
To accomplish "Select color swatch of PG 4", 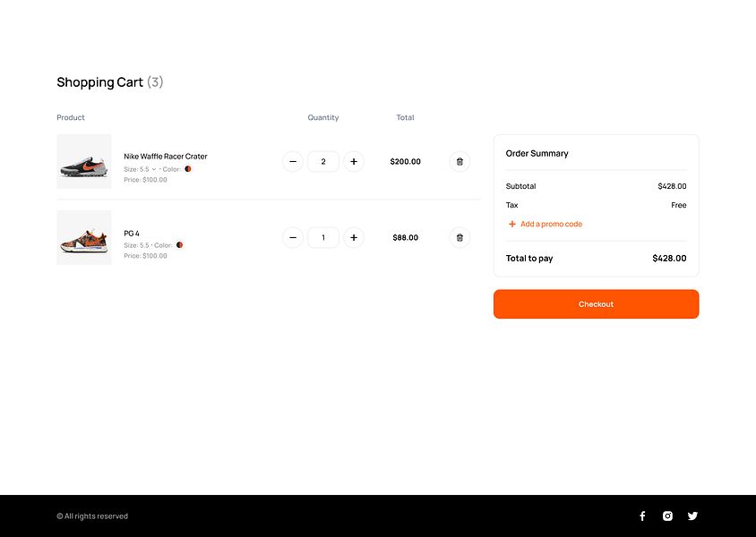I will [179, 245].
